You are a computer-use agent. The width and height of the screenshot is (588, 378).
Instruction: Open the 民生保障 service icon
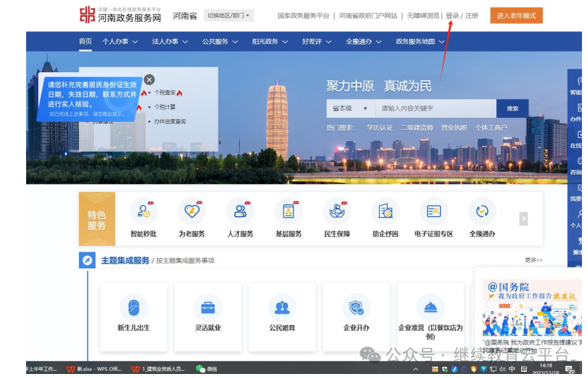337,211
